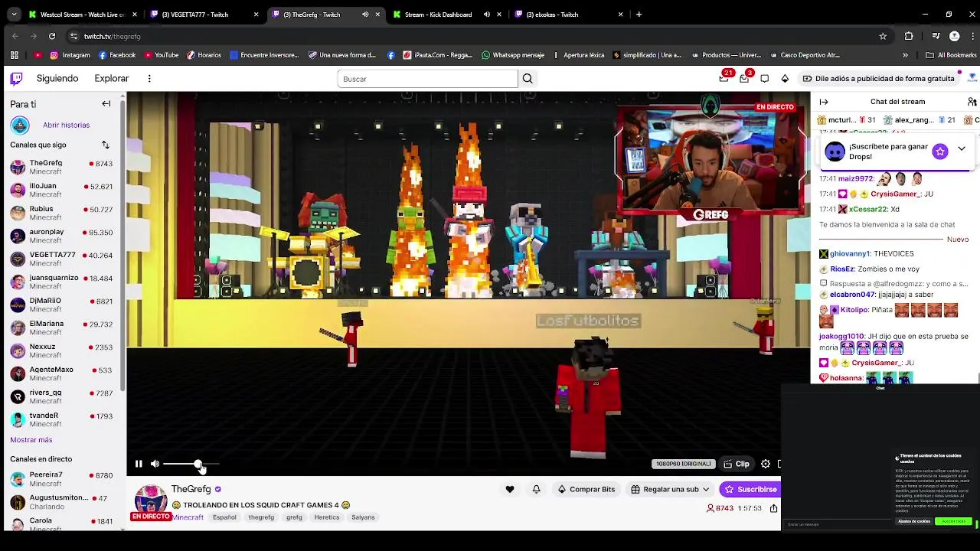Expand Mostrar más followed channels

(x=31, y=440)
